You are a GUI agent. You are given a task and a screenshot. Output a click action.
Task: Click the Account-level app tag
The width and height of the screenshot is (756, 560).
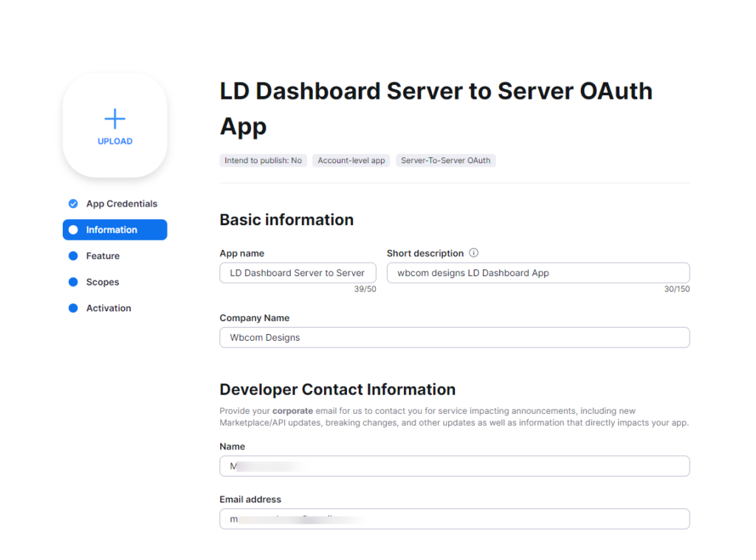tap(351, 160)
